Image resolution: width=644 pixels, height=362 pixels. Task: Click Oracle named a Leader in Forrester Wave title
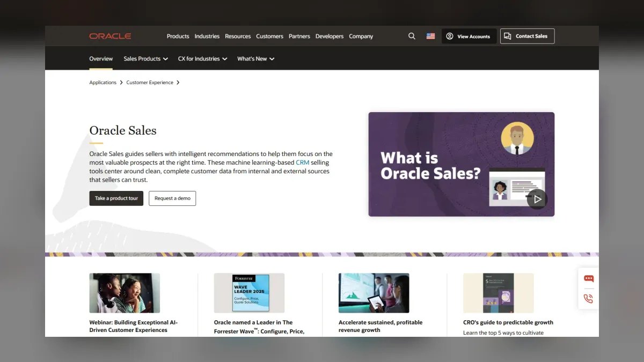pos(259,327)
